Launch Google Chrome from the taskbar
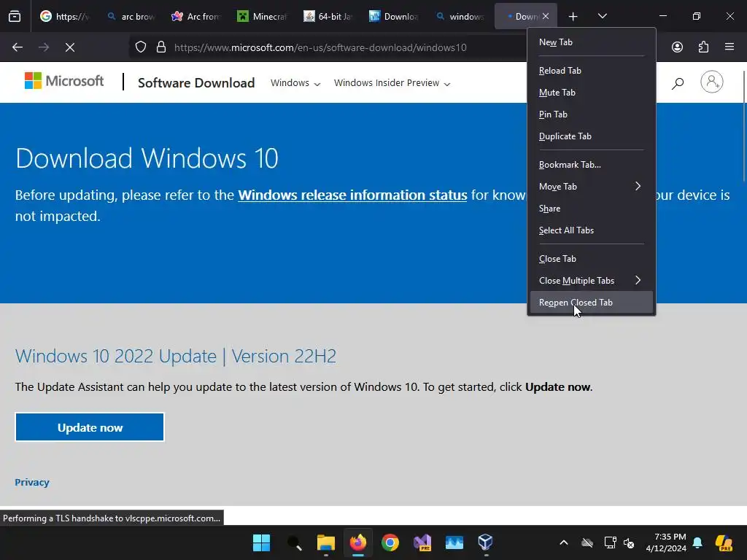Image resolution: width=747 pixels, height=560 pixels. tap(390, 542)
